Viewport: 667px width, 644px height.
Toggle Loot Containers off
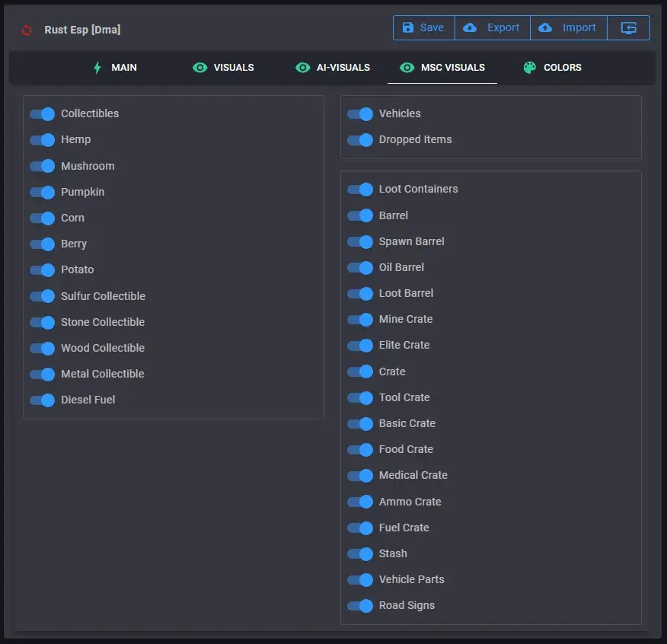point(360,190)
